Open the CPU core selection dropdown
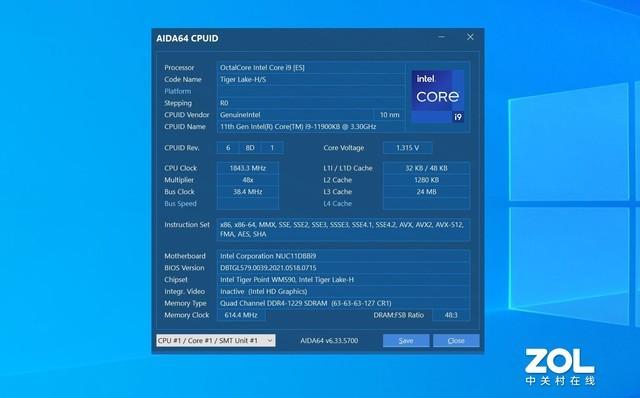Viewport: 640px width, 398px height. point(216,340)
